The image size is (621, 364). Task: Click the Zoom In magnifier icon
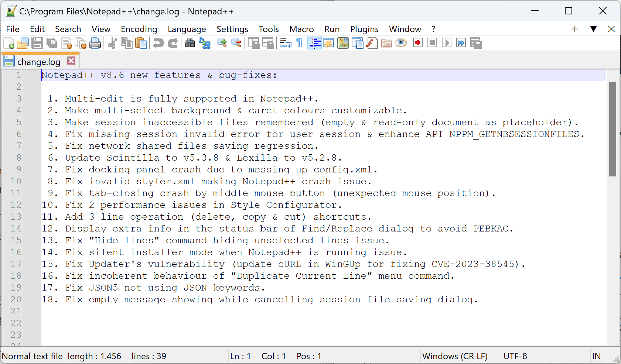tap(222, 43)
